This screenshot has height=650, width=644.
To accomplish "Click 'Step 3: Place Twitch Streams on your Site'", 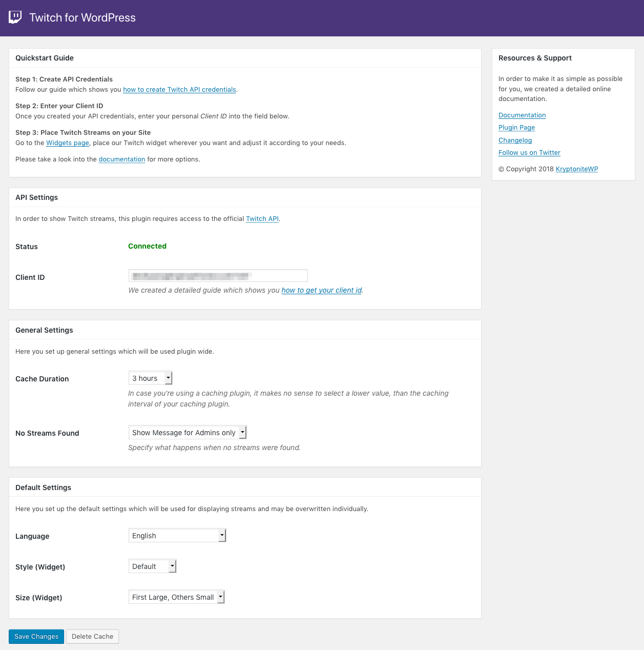I will 83,133.
